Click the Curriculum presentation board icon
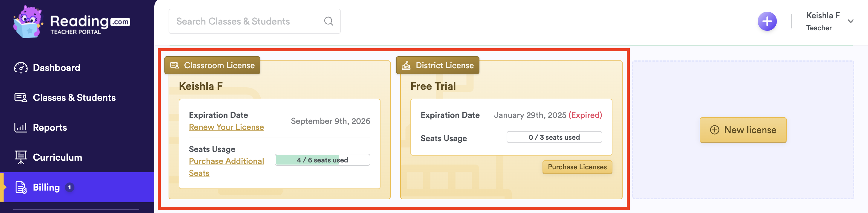The width and height of the screenshot is (868, 213). 21,157
